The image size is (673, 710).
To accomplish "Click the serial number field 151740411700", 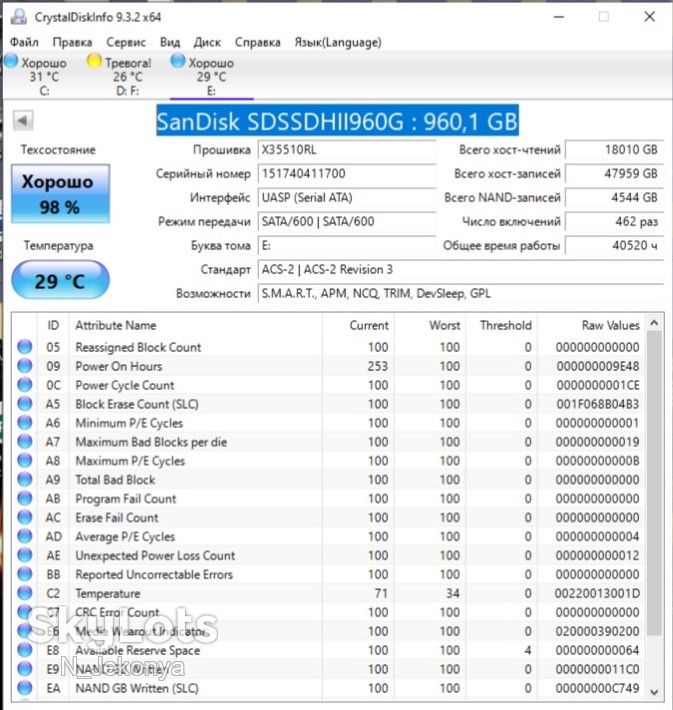I will click(347, 173).
